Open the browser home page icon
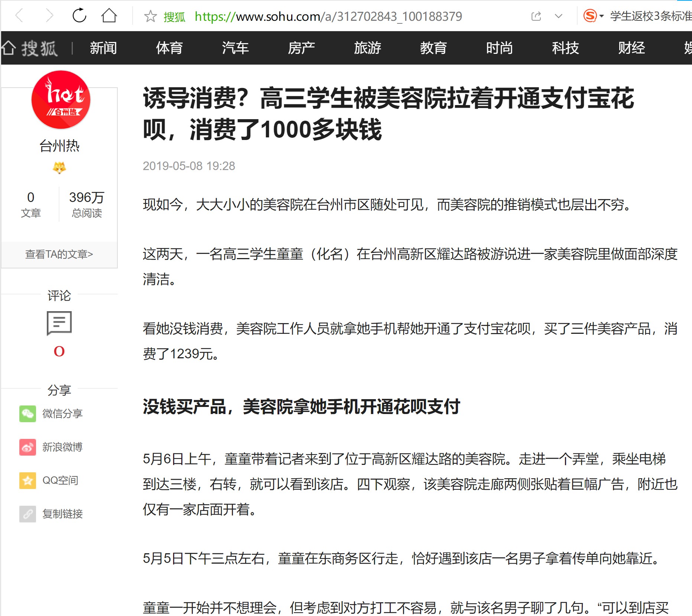Viewport: 692px width, 616px height. pos(109,16)
